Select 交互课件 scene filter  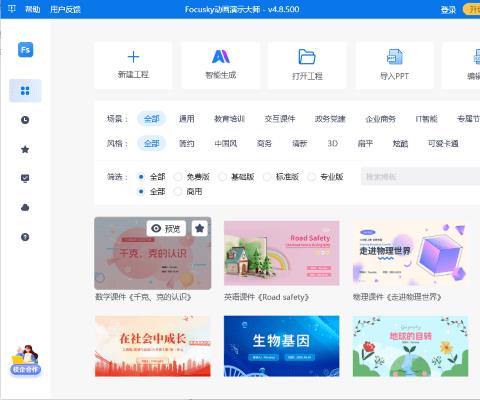point(280,119)
